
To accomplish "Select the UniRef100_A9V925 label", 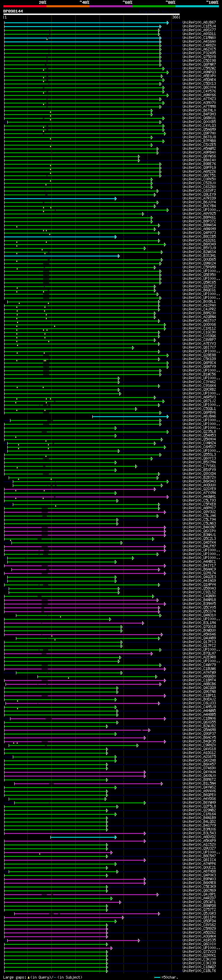I will coord(199,214).
